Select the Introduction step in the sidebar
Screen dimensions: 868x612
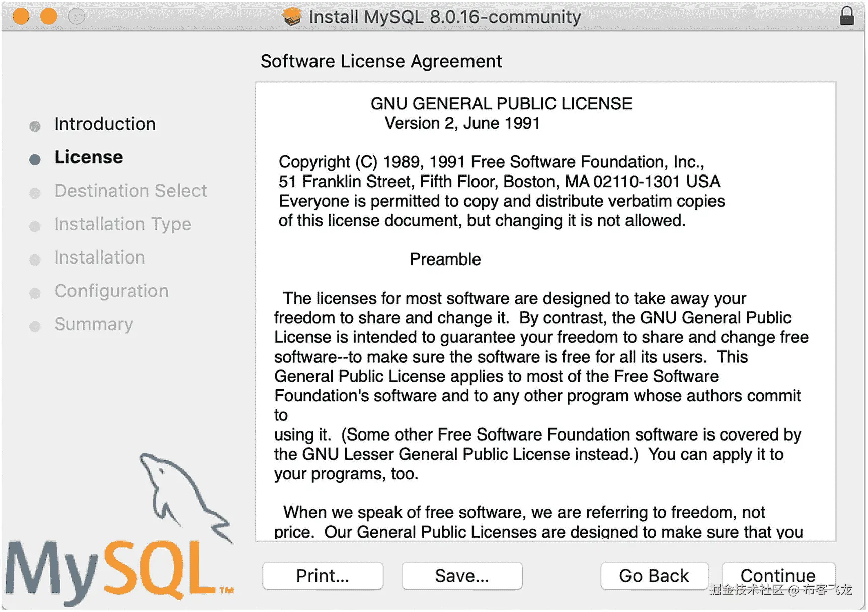[x=105, y=124]
